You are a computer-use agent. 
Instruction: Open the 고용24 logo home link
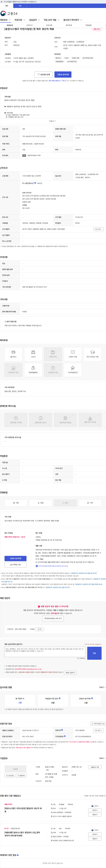click(x=9, y=14)
